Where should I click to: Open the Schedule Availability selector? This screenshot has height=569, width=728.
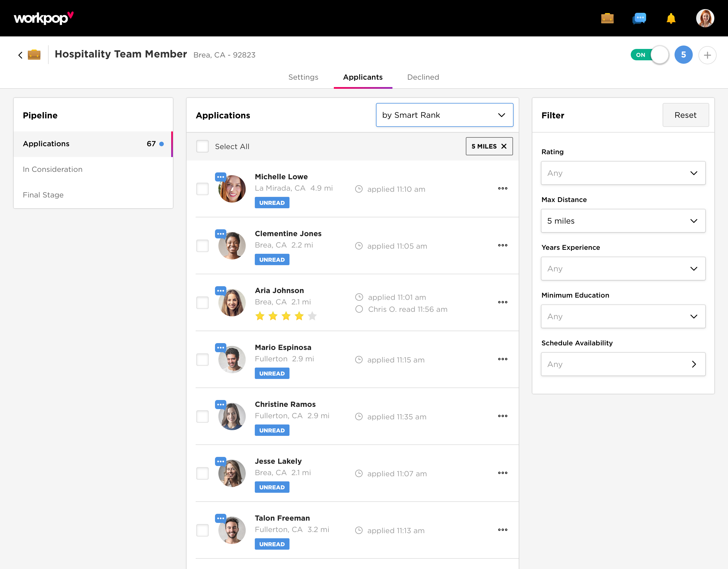point(623,364)
